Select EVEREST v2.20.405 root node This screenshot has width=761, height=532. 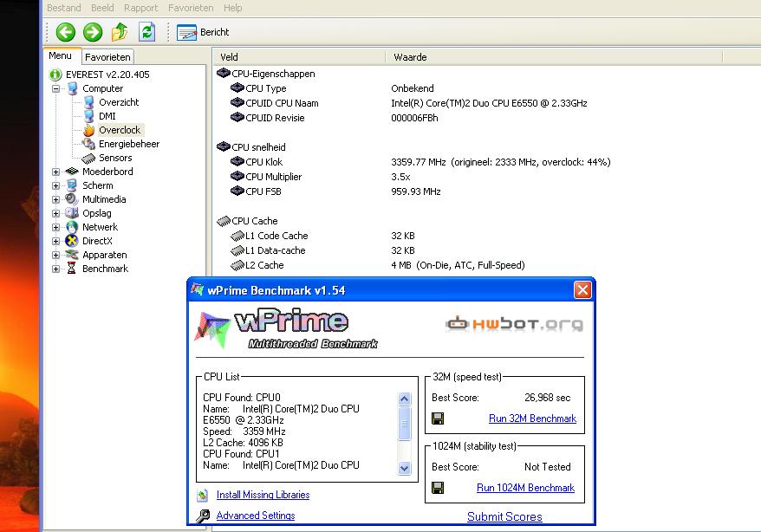click(x=107, y=75)
